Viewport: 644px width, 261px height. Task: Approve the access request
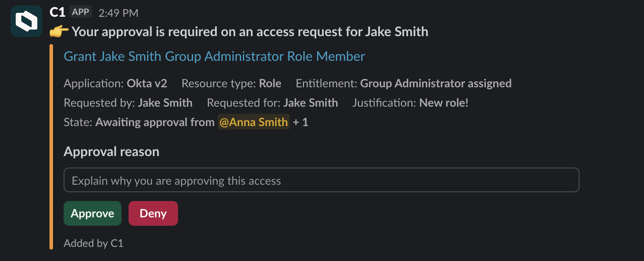[x=92, y=213]
